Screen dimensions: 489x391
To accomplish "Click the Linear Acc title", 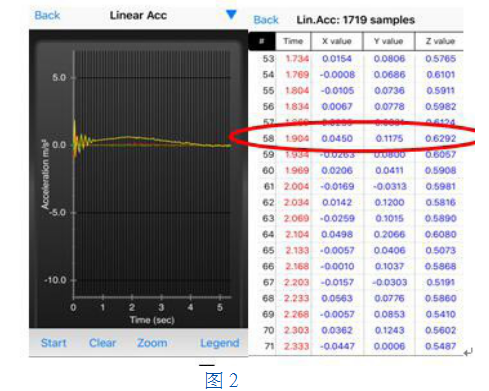I will [x=138, y=15].
